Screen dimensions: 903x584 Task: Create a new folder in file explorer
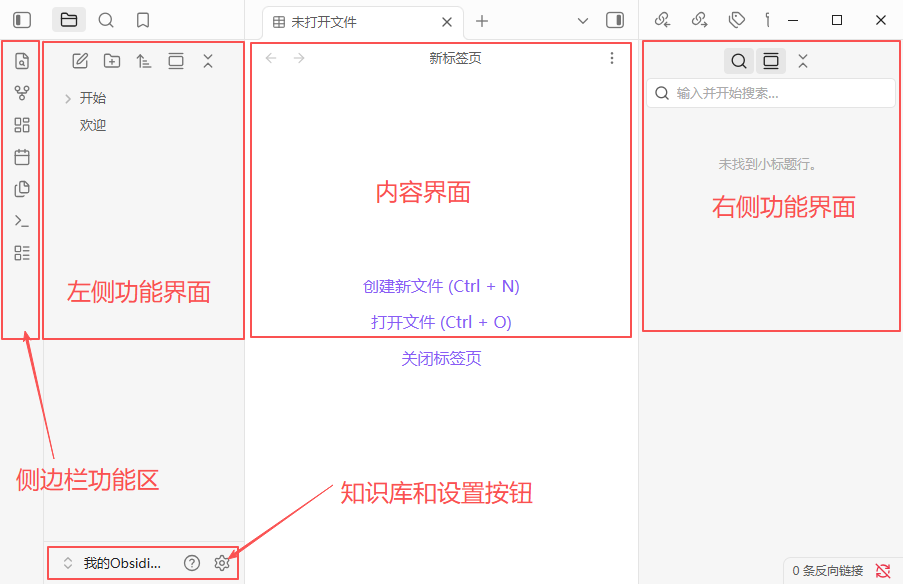pos(112,61)
